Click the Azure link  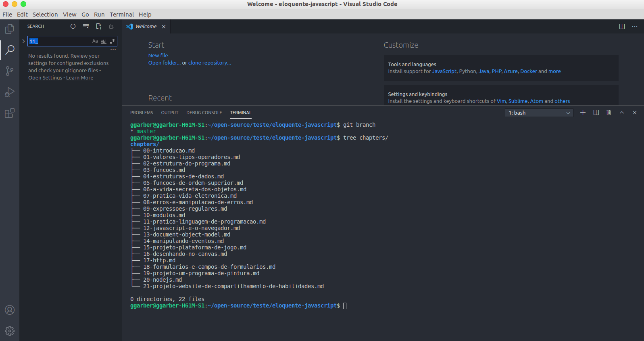[511, 71]
